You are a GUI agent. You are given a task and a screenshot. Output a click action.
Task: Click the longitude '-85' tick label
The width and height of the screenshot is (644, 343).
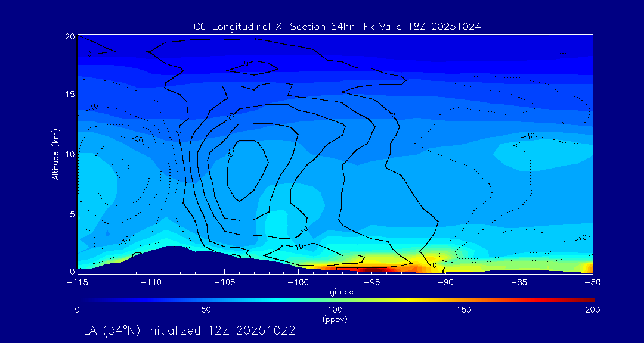pos(519,282)
